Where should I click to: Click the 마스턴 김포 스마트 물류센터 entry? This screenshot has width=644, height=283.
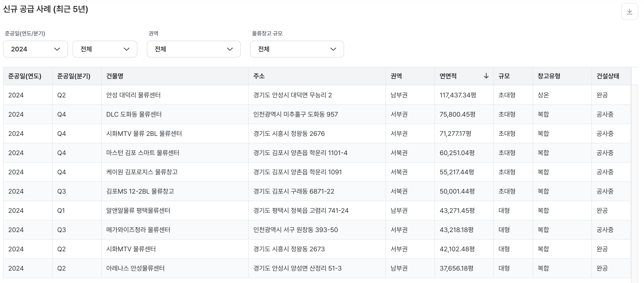(143, 153)
